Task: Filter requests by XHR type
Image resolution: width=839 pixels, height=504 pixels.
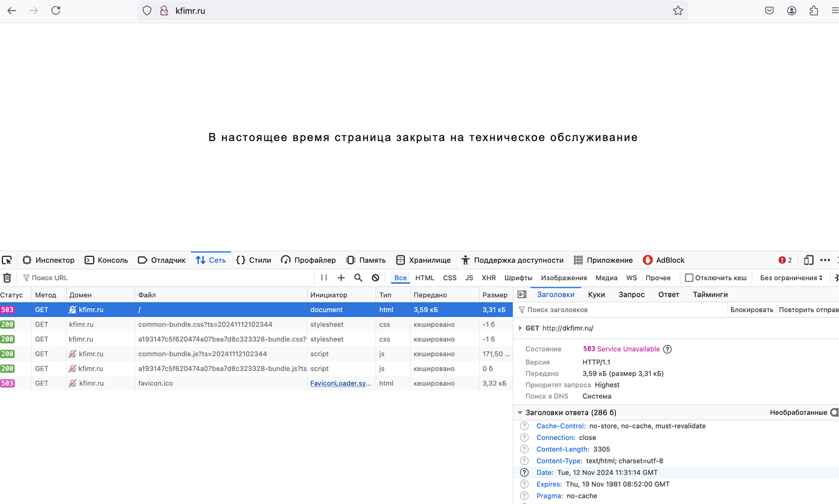Action: (488, 278)
